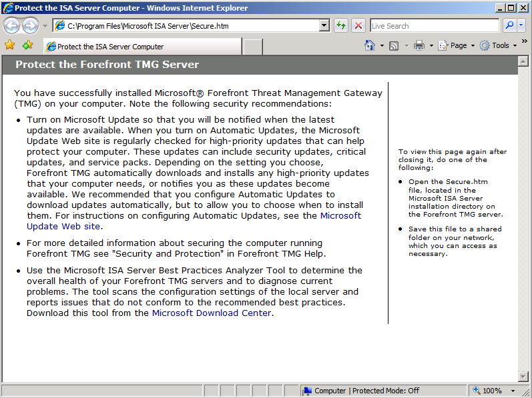Refresh the current page

coord(341,25)
